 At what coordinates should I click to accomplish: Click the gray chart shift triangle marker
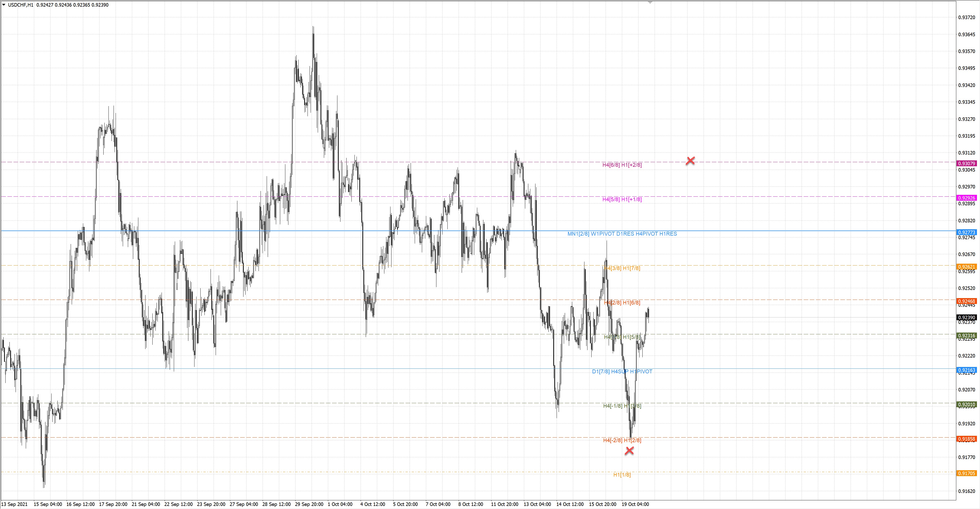(650, 2)
